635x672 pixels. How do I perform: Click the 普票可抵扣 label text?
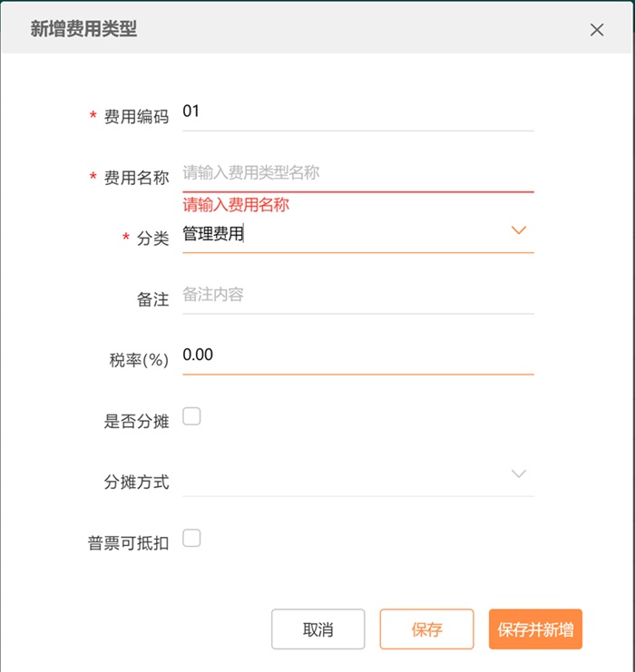[128, 542]
